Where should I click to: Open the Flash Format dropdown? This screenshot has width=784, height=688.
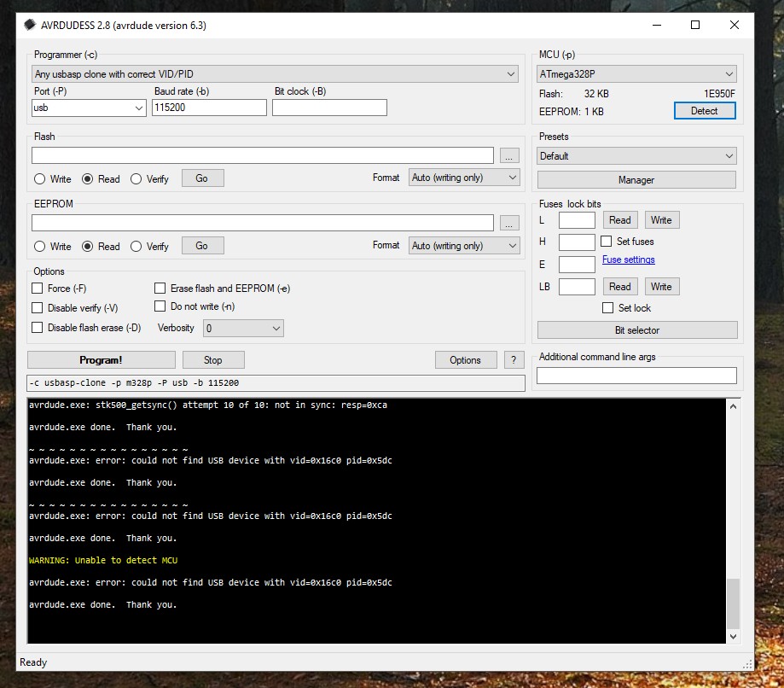(463, 178)
